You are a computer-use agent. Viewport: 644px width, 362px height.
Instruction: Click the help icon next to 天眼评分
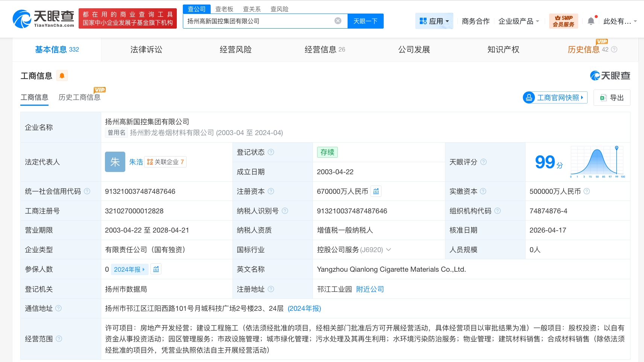click(x=484, y=162)
